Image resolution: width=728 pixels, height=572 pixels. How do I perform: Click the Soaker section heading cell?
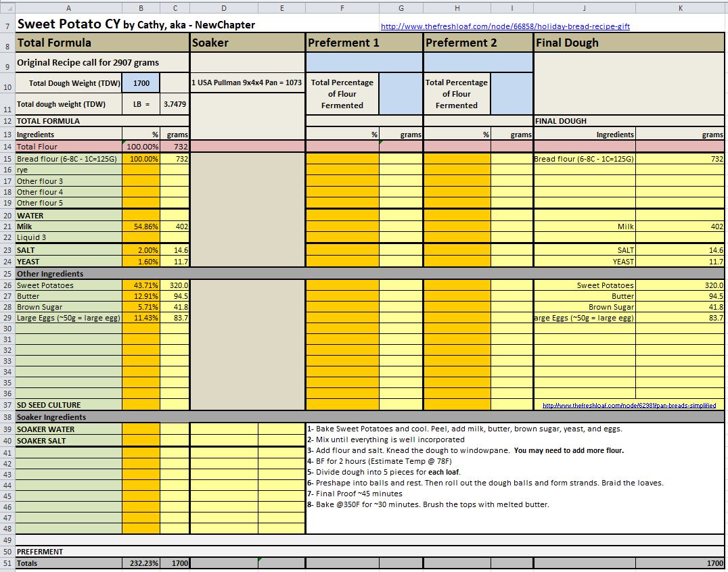(x=247, y=43)
